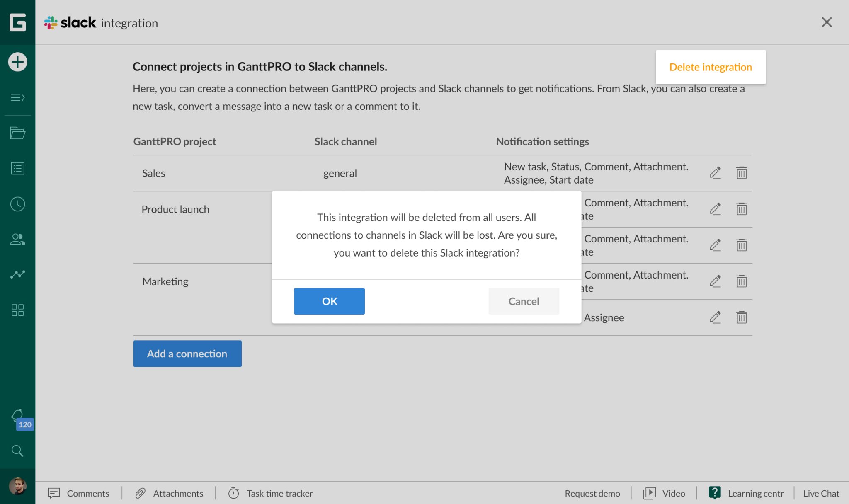849x504 pixels.
Task: Open the analytics chart icon
Action: tap(17, 274)
